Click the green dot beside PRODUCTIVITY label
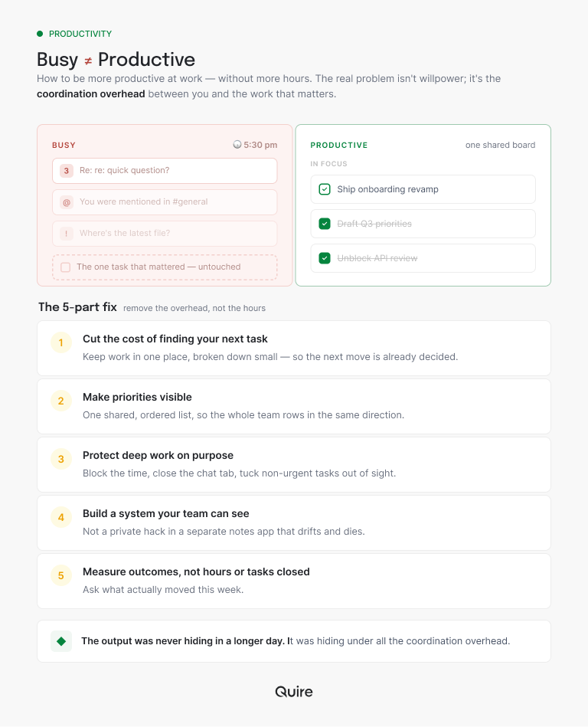 pos(40,34)
